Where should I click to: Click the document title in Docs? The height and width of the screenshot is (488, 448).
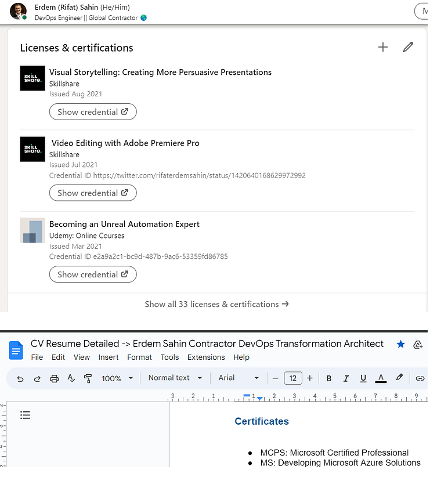[x=207, y=344]
